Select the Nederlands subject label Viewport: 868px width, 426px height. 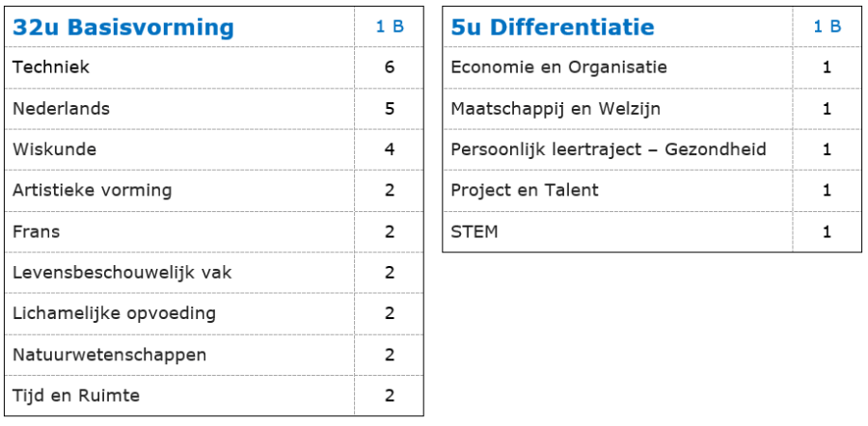coord(62,109)
